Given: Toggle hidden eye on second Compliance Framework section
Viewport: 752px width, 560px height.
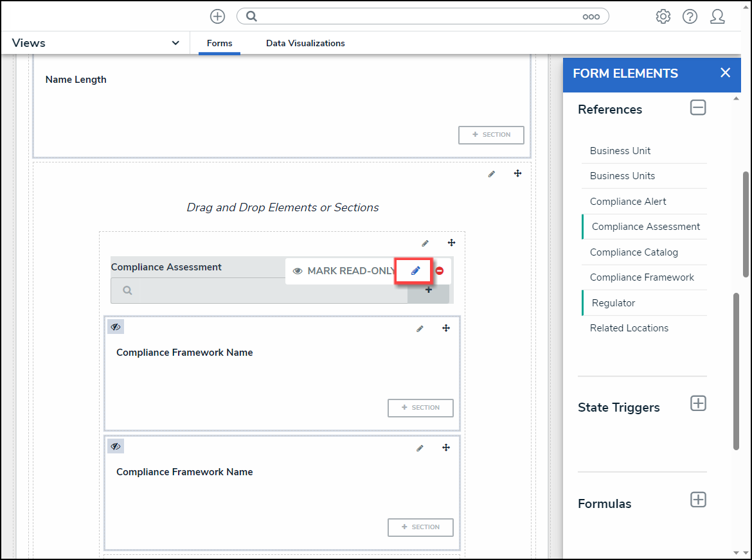Looking at the screenshot, I should 116,446.
